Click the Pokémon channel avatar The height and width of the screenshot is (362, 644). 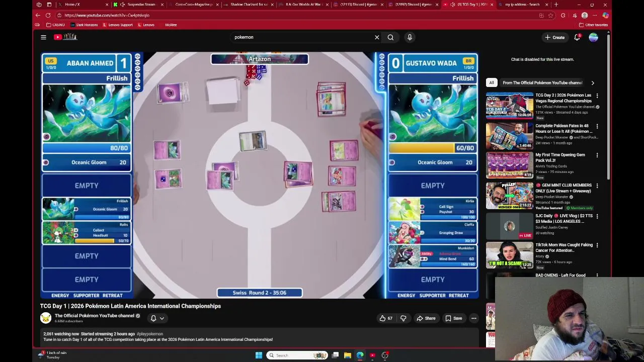[46, 318]
